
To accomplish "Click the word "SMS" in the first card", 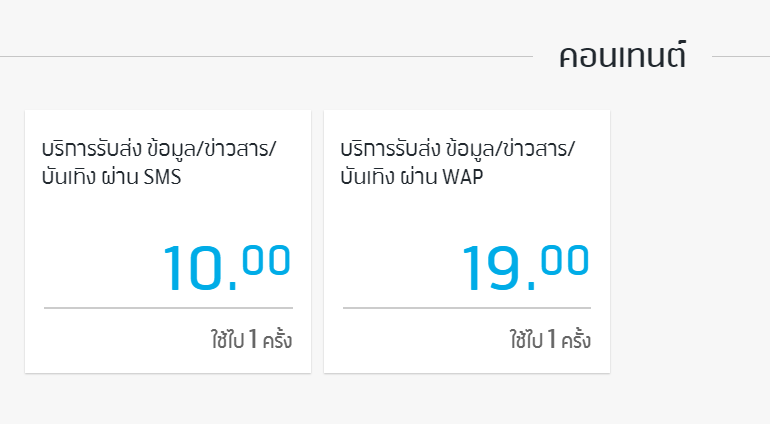I will 163,179.
